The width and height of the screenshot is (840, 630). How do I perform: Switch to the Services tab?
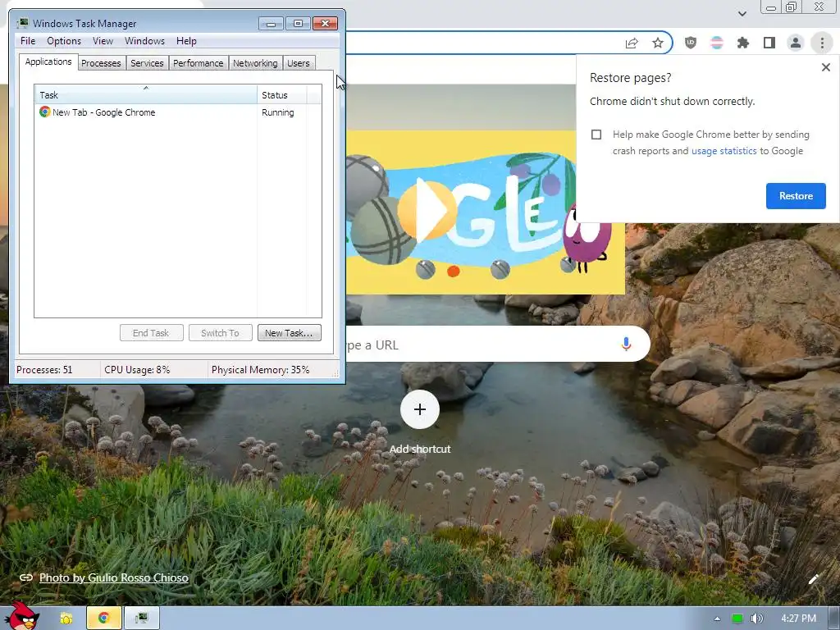(x=147, y=63)
